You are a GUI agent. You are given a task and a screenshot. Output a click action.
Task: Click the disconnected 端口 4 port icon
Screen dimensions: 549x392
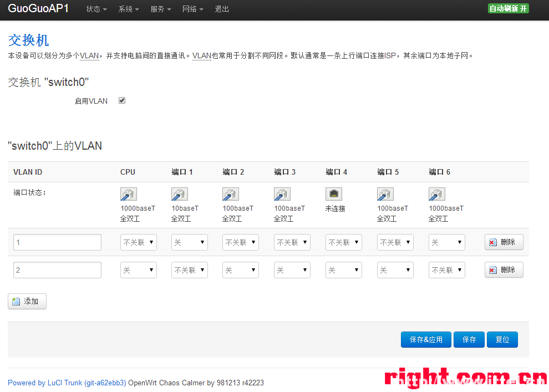334,194
